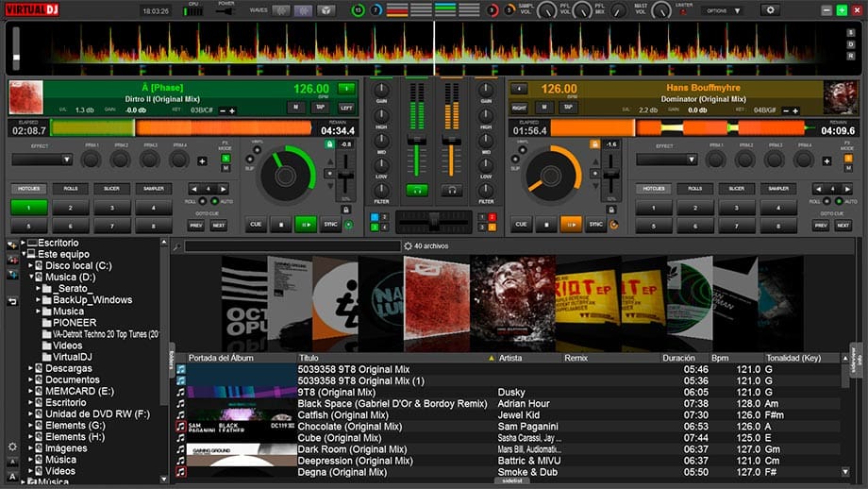Expand the BackUp_Windows folder

[x=38, y=299]
